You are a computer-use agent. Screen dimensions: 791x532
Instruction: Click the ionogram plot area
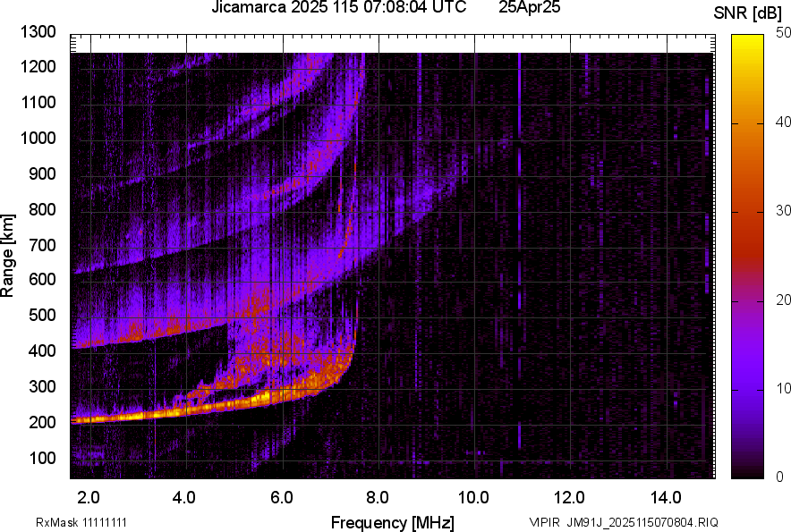(x=393, y=257)
